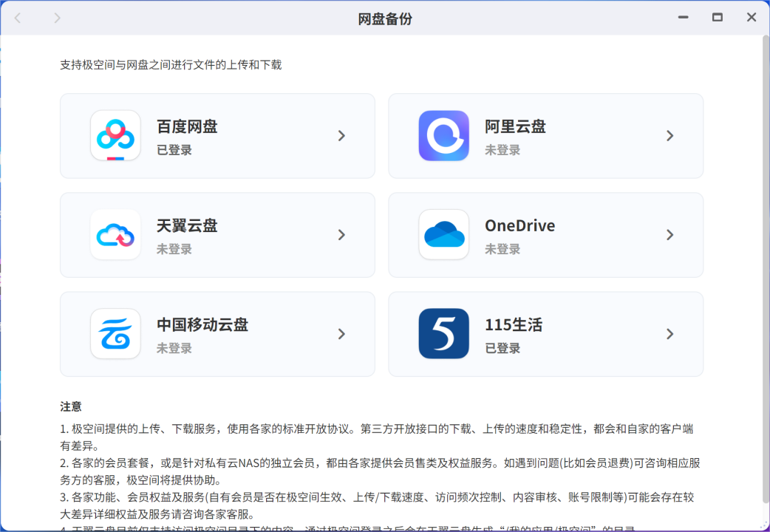
Task: Click the OneDrive blue cloud icon
Action: (443, 235)
